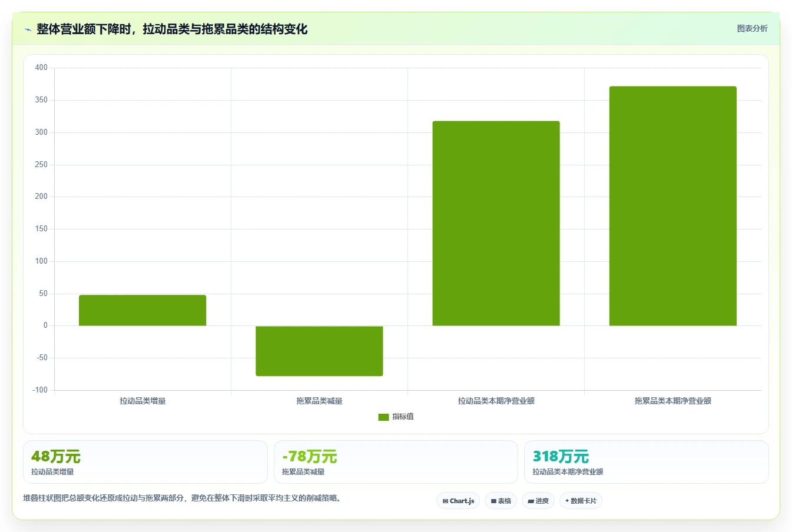Click the 拉动品类本期净营业额 caption under 318万元
This screenshot has height=532, width=792.
click(x=568, y=472)
